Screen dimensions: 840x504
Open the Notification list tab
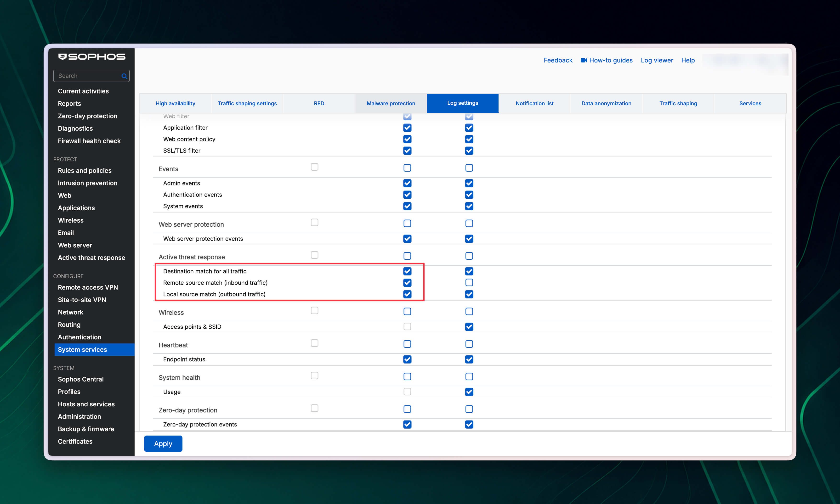534,103
